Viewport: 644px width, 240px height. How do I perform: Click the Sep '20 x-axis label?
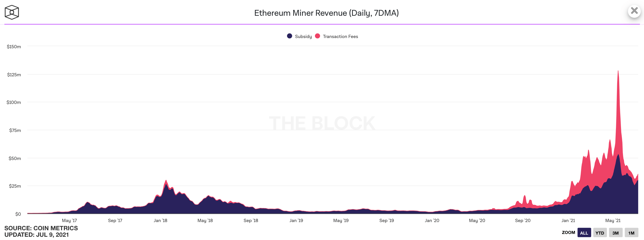pyautogui.click(x=523, y=220)
